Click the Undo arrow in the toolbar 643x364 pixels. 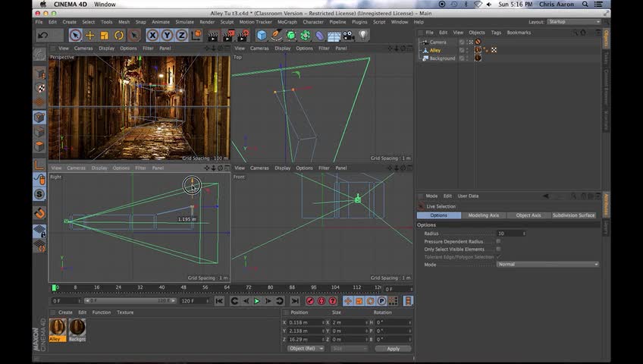(42, 35)
